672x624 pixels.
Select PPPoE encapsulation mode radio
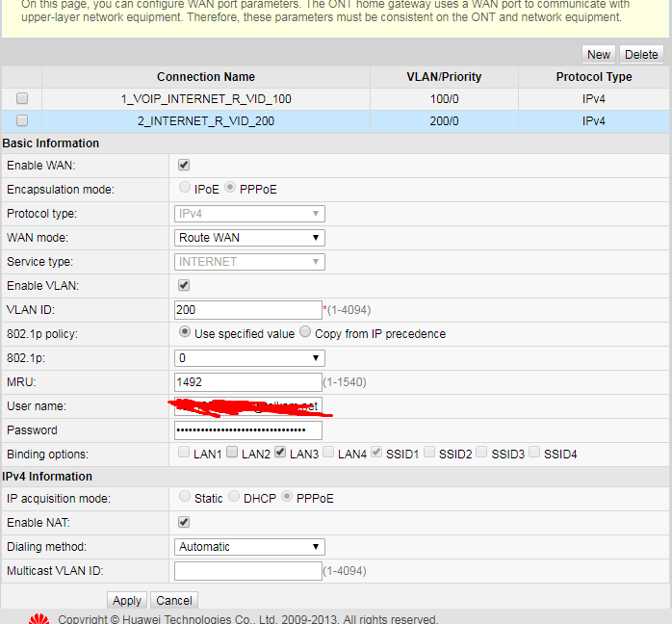point(230,187)
